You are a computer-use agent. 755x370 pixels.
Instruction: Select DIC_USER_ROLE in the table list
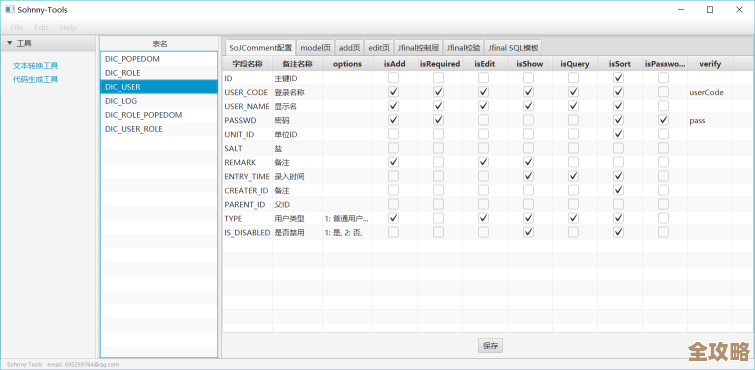(159, 129)
